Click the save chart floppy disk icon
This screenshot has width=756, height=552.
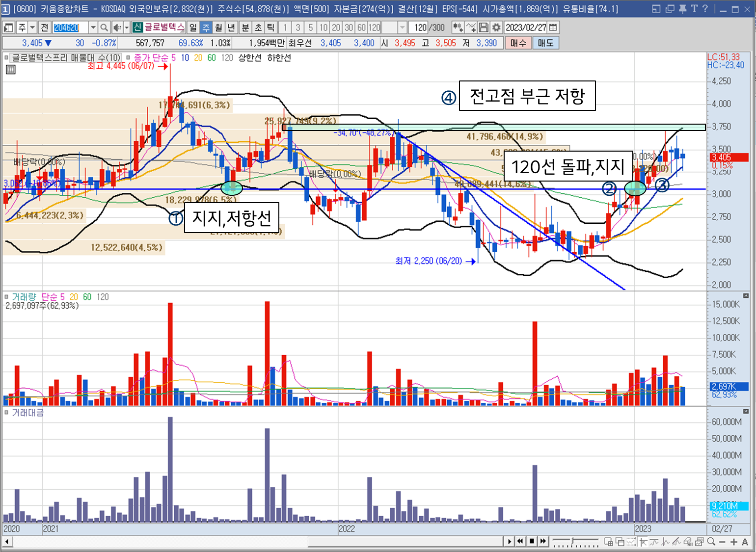click(484, 27)
